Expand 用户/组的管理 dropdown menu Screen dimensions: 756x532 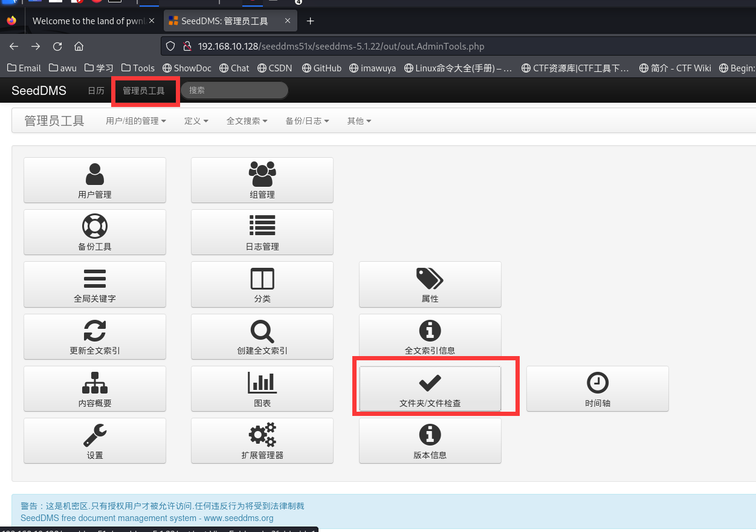pyautogui.click(x=136, y=121)
